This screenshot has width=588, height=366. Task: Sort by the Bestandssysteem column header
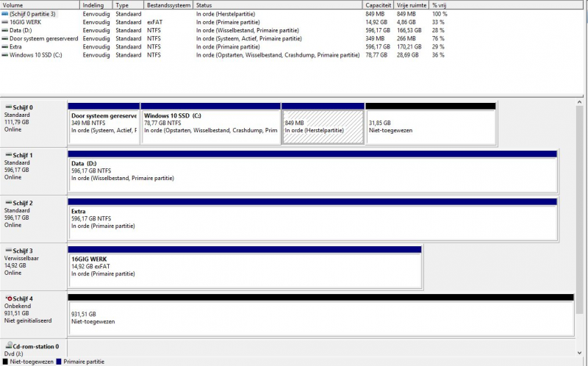(x=169, y=5)
